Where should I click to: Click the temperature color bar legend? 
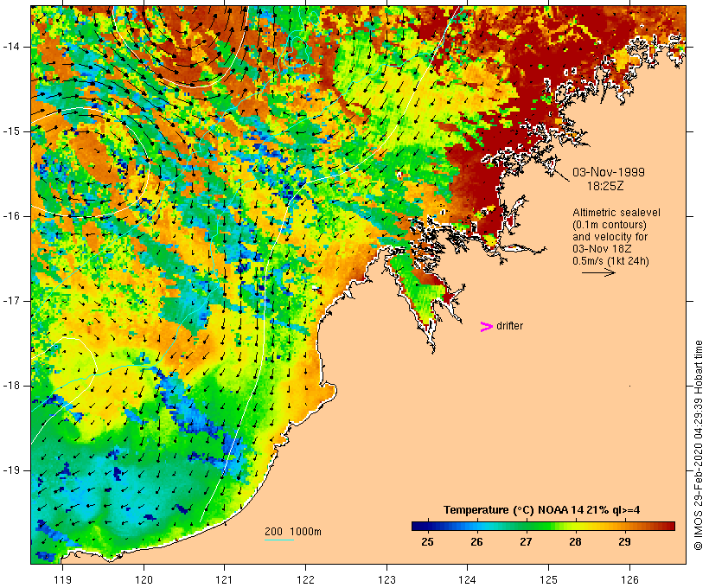(x=543, y=526)
